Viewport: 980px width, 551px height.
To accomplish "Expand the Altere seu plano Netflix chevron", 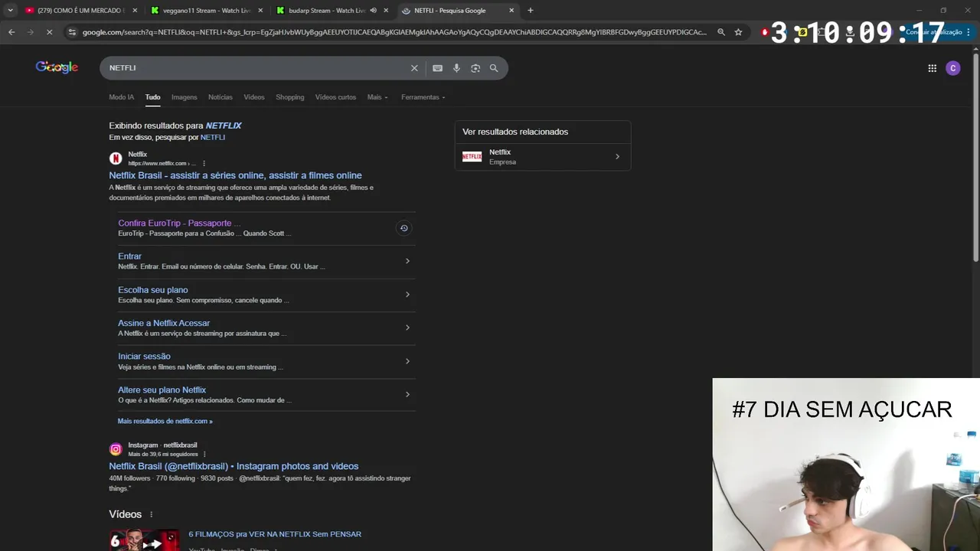I will 407,394.
